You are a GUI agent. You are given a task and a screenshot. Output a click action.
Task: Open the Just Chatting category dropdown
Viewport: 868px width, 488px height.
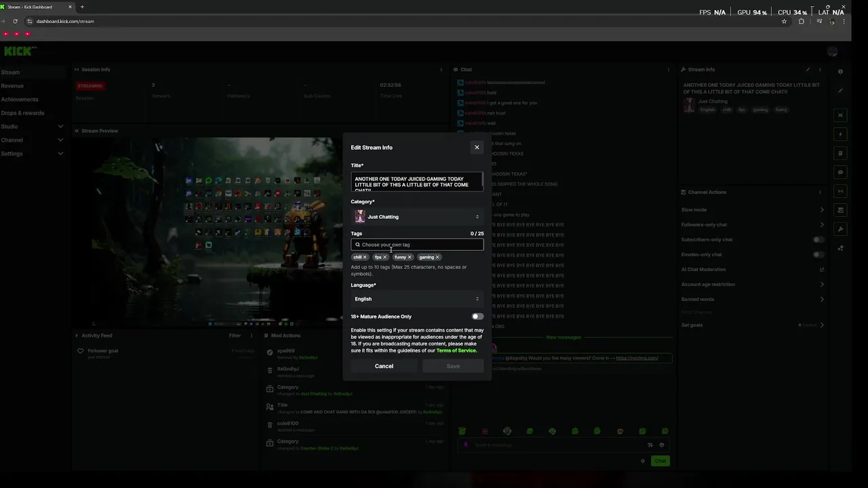(417, 217)
